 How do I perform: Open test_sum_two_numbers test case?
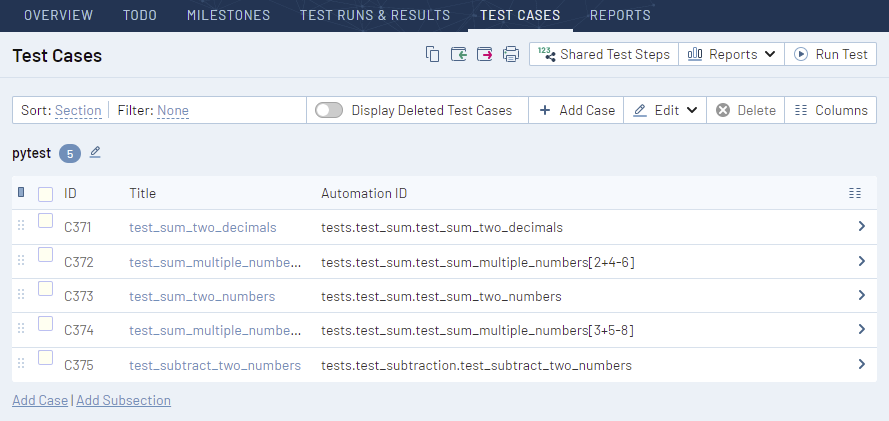[202, 296]
